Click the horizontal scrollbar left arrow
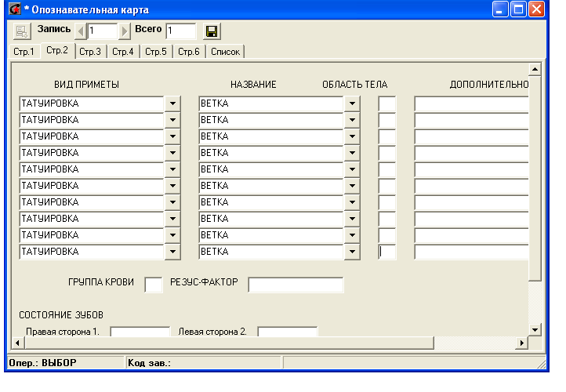The height and width of the screenshot is (392, 566). (x=18, y=343)
